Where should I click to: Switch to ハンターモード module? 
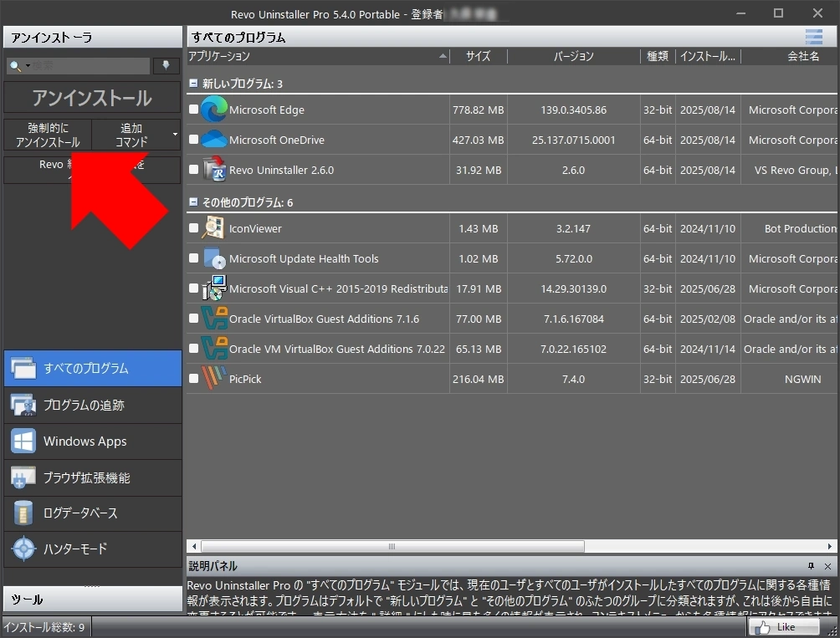pos(93,549)
